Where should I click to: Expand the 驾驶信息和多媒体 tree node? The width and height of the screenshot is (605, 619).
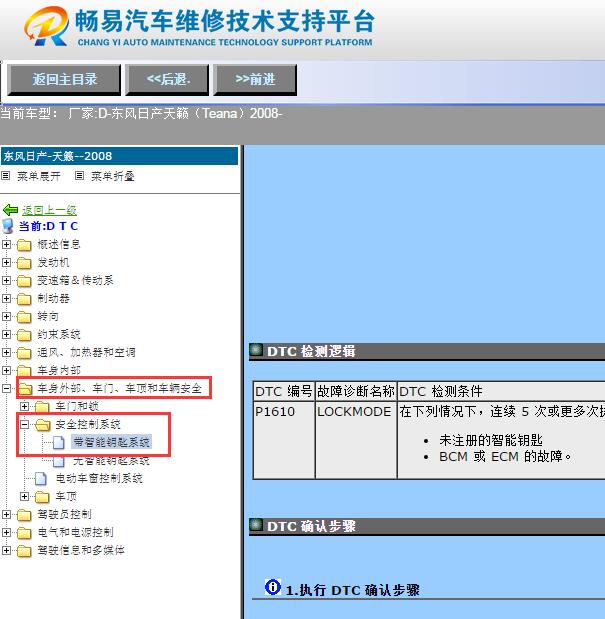coord(6,550)
